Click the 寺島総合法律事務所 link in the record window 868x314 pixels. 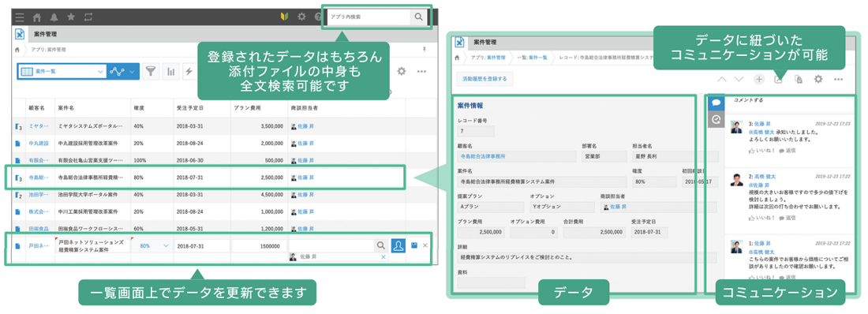point(483,157)
